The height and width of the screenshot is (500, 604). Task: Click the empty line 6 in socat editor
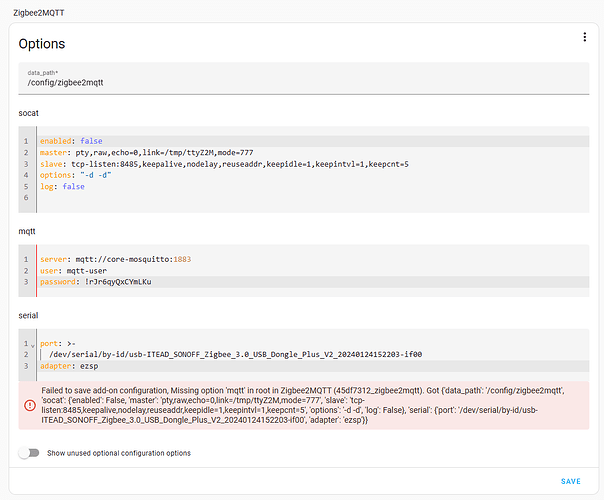(313, 198)
